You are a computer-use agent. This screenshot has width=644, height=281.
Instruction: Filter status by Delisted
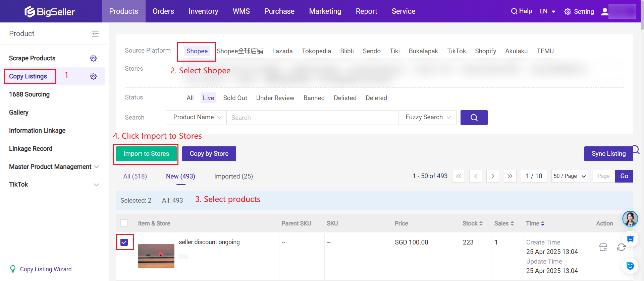point(345,98)
